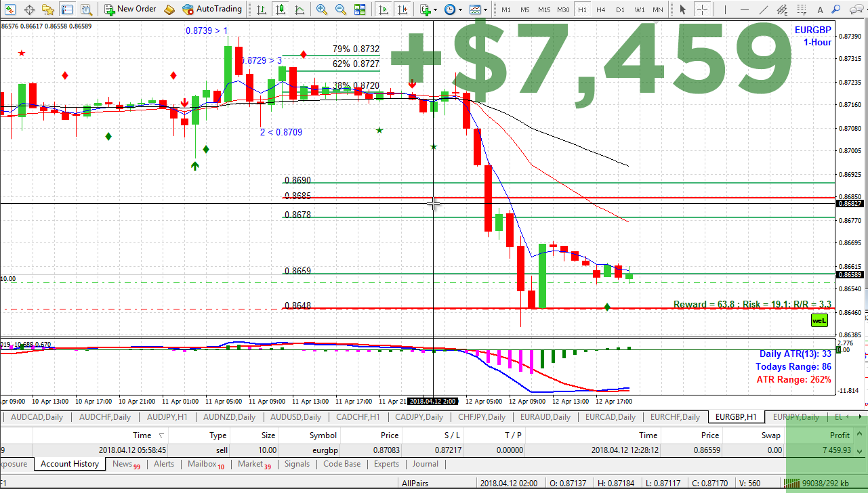Click the AllPairs profile in status bar
The height and width of the screenshot is (493, 868).
pyautogui.click(x=416, y=483)
